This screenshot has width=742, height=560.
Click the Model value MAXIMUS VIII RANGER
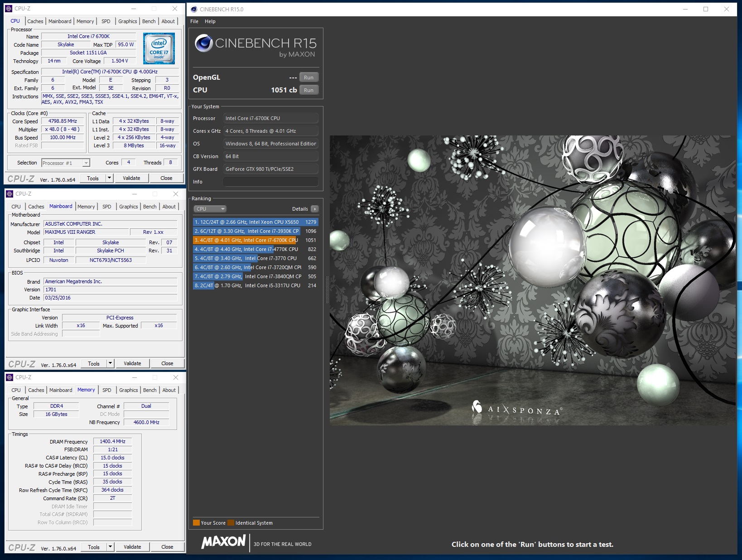pyautogui.click(x=86, y=232)
